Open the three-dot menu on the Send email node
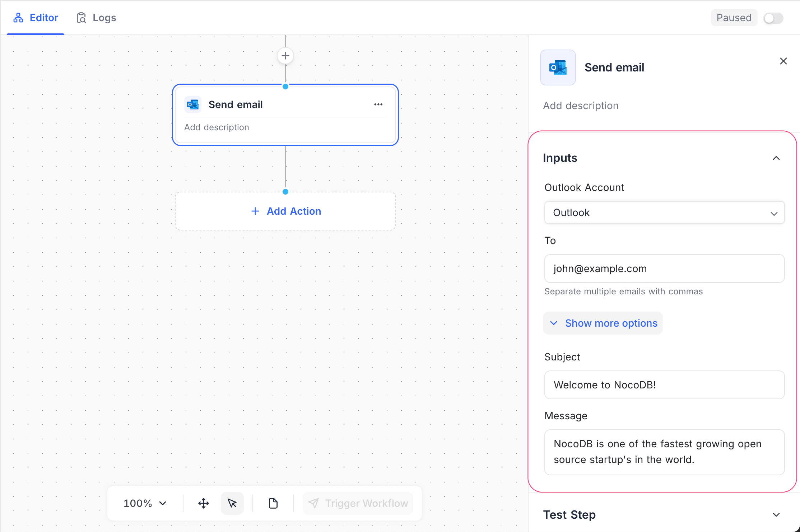 pyautogui.click(x=378, y=104)
